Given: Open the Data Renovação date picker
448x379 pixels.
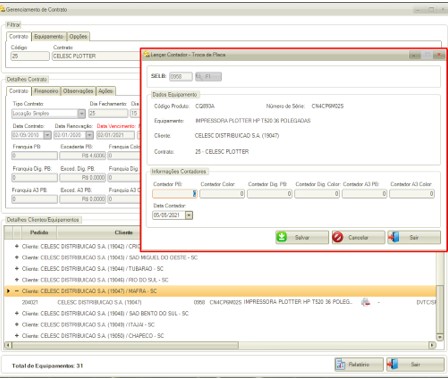Looking at the screenshot, I should (x=89, y=135).
